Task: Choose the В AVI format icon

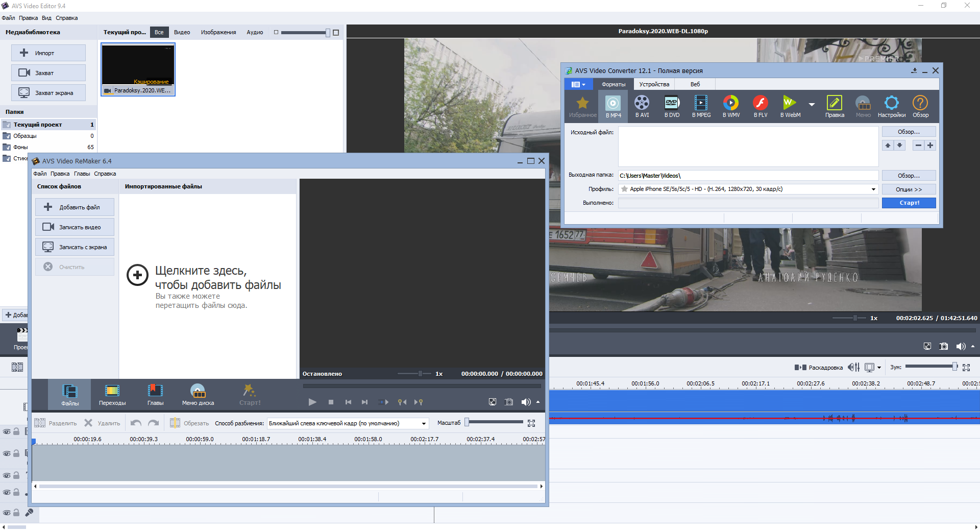Action: [642, 106]
